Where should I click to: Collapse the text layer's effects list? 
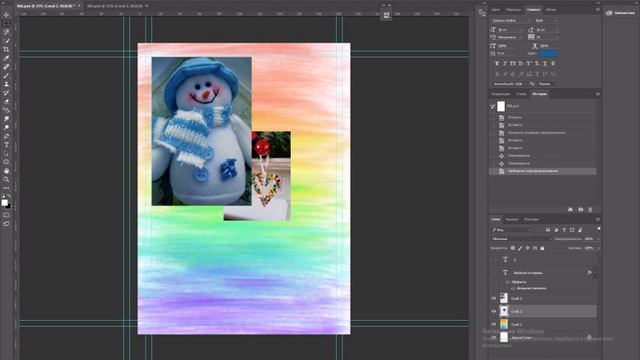pyautogui.click(x=596, y=273)
